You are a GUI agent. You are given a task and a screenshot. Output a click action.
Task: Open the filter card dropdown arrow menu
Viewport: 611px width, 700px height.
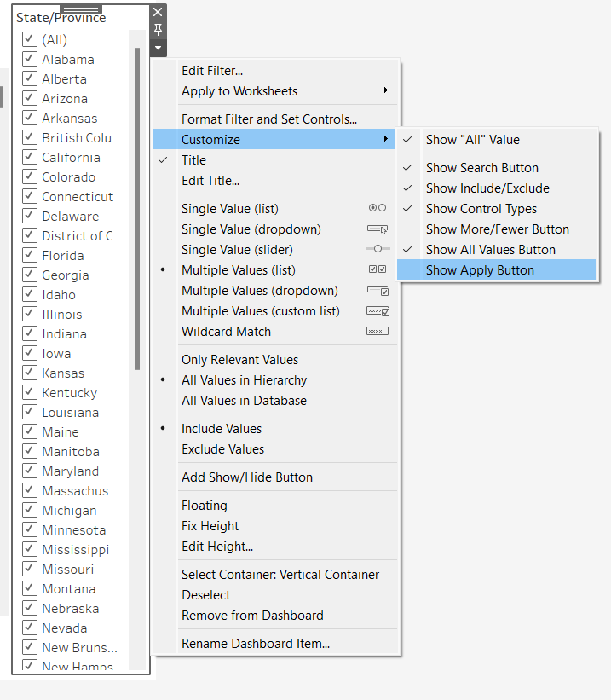click(158, 48)
